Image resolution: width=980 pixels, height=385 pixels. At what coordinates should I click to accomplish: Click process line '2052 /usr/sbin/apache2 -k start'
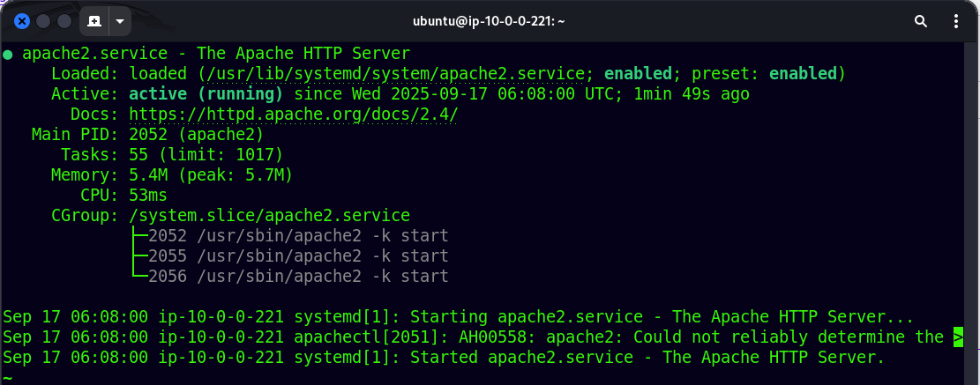299,236
